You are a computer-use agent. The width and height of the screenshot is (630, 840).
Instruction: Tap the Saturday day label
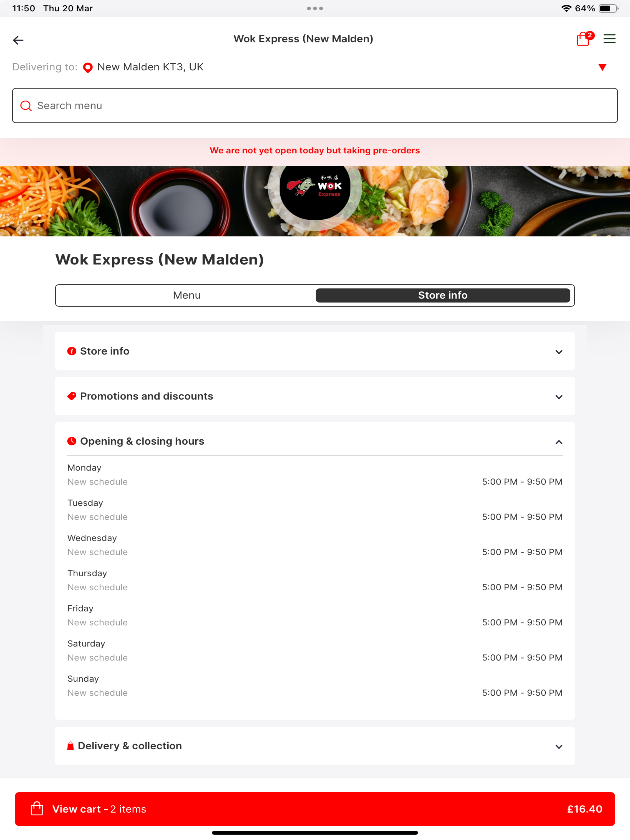pos(86,644)
